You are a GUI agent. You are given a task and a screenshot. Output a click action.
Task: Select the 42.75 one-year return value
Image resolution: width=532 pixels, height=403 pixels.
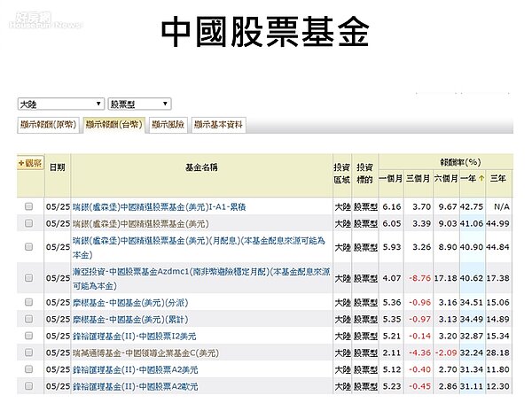[x=472, y=206]
